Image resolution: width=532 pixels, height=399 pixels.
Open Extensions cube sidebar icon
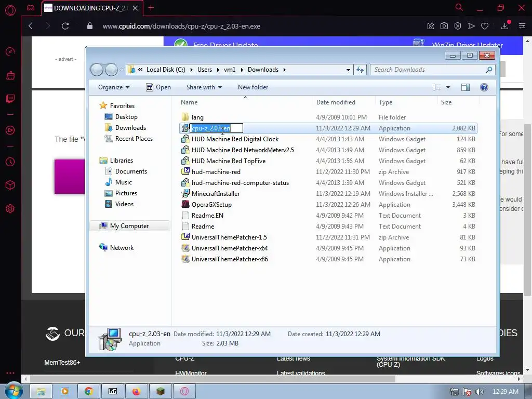coord(10,185)
